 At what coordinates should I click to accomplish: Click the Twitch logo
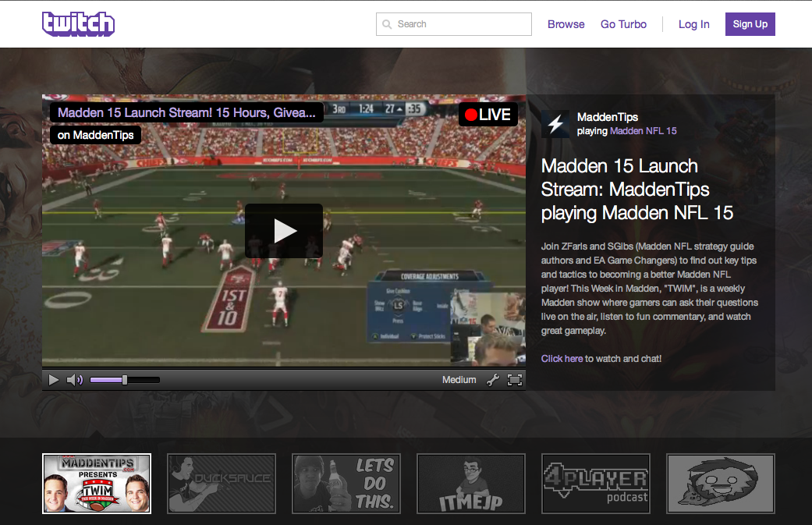[78, 24]
